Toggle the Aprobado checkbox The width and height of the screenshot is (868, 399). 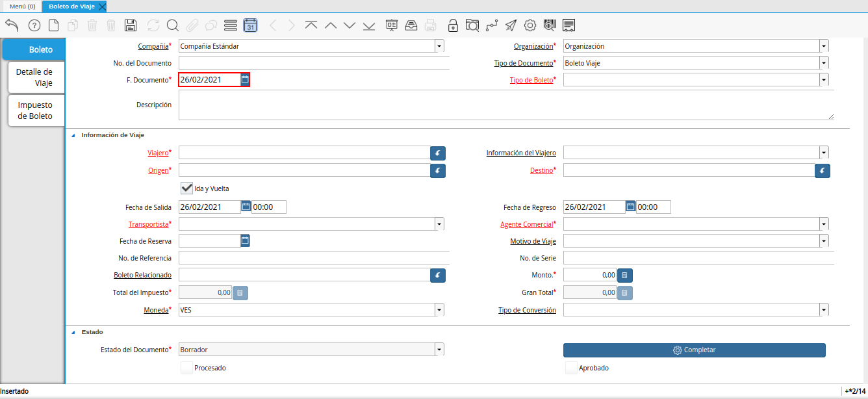click(x=571, y=368)
